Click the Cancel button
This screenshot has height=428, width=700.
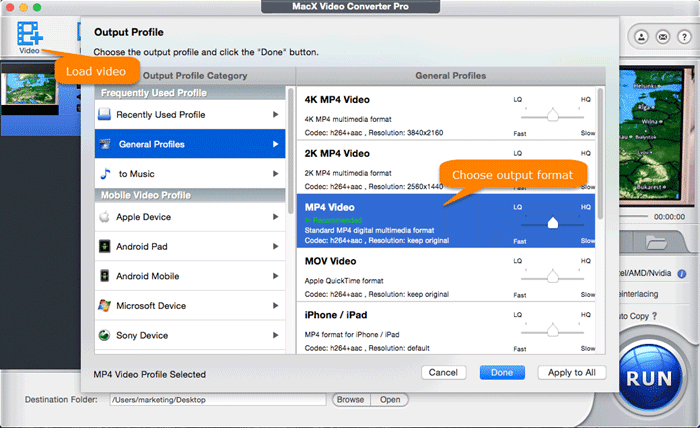(443, 373)
